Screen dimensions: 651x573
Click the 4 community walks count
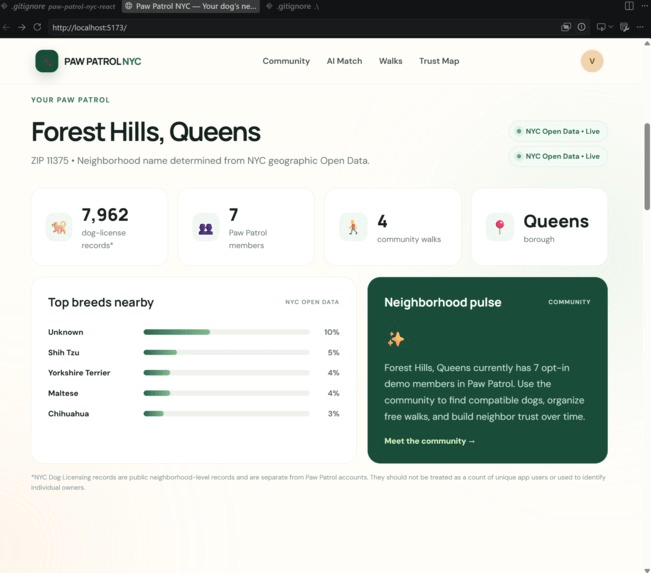click(382, 221)
